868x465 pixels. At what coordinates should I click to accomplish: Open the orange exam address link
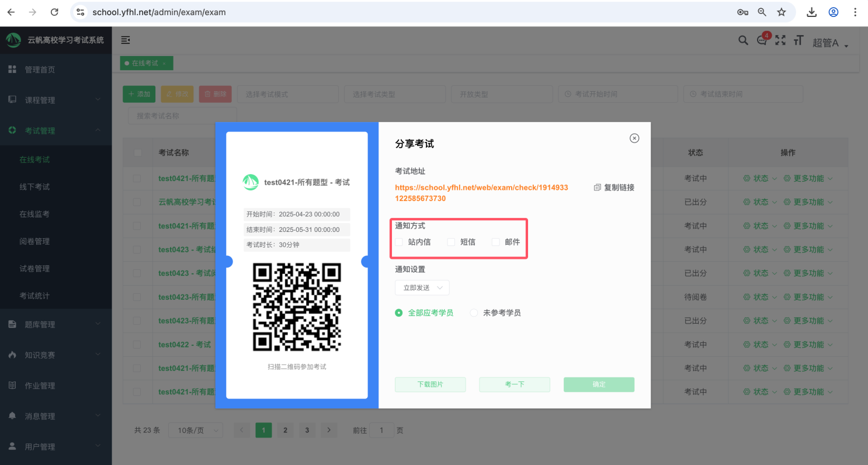pos(482,193)
